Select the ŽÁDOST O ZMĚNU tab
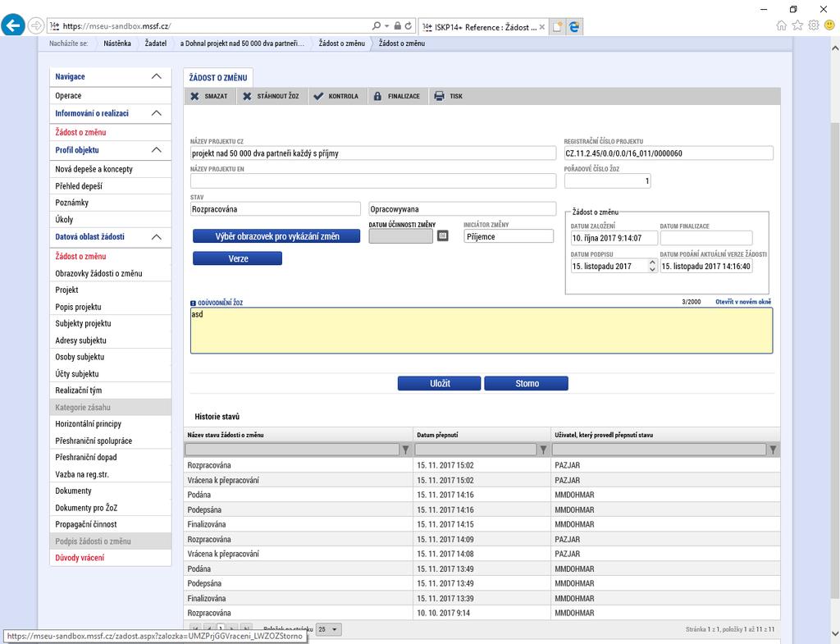Image resolution: width=840 pixels, height=644 pixels. point(218,78)
